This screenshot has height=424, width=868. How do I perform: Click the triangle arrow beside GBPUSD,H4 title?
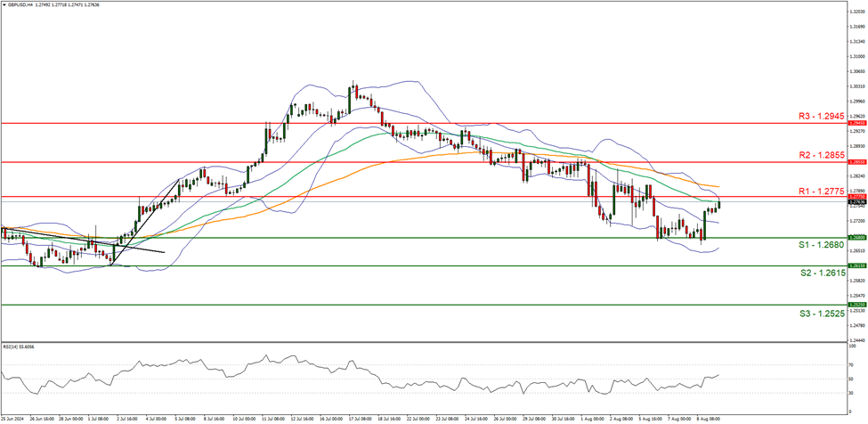(x=4, y=4)
